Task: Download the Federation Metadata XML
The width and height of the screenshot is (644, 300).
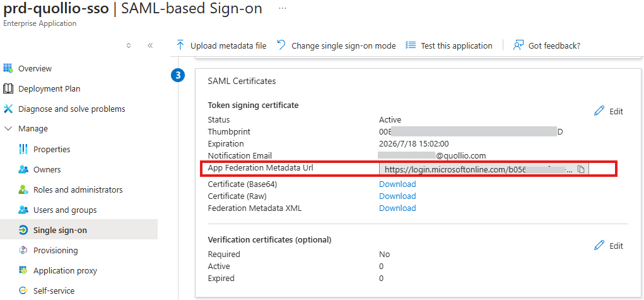Action: pos(397,208)
